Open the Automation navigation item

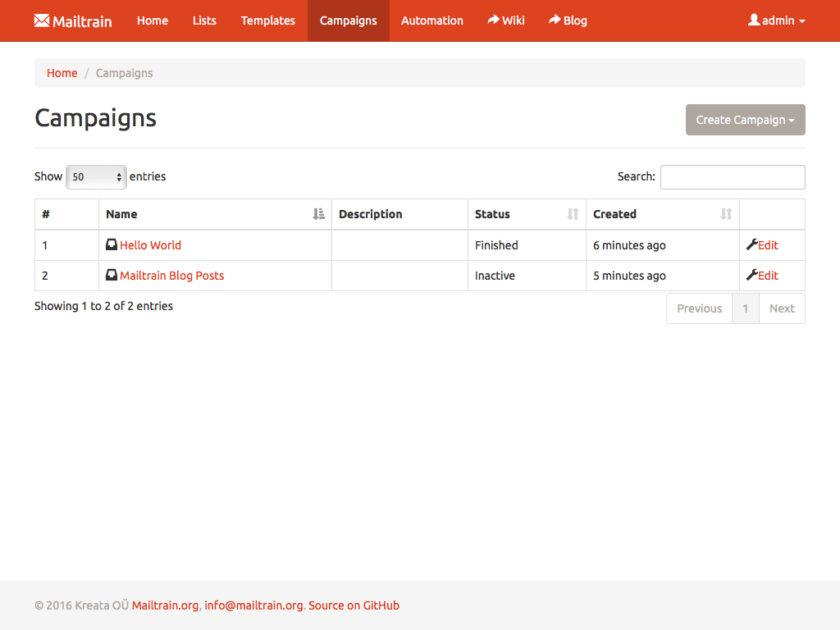click(x=431, y=21)
